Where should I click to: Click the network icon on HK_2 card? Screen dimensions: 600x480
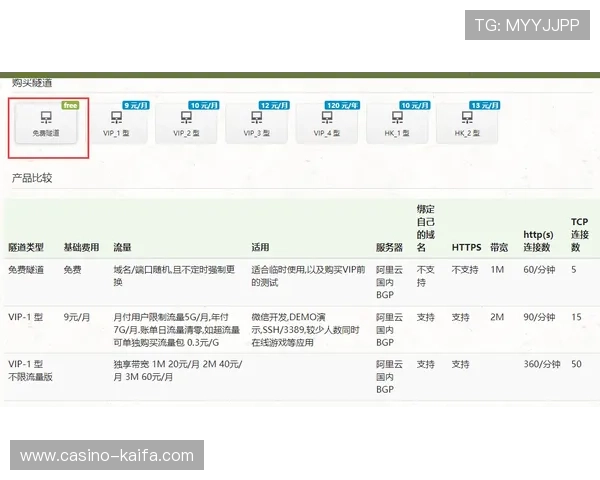[467, 117]
